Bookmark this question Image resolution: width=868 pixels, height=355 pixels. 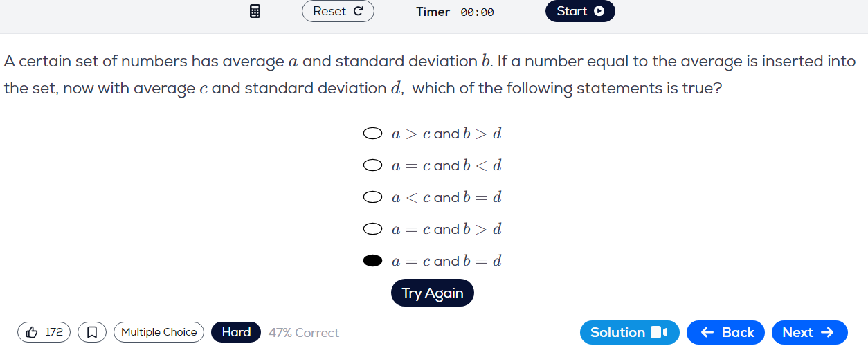coord(92,332)
